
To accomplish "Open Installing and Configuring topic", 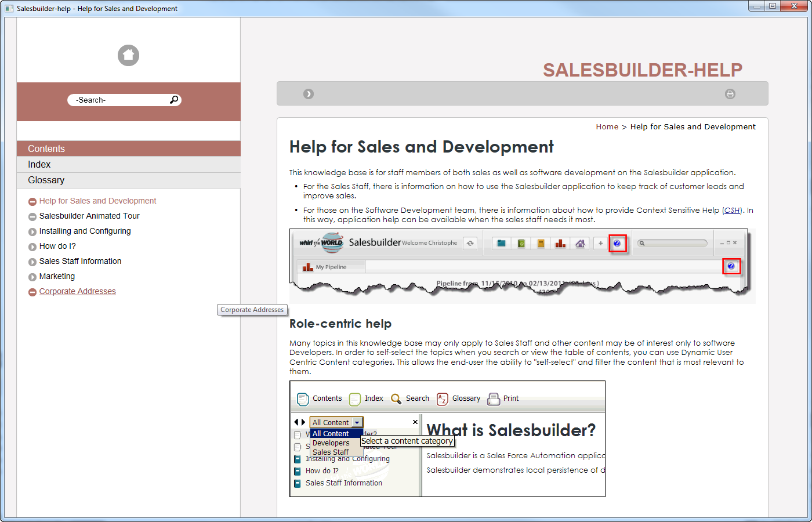I will pos(85,231).
